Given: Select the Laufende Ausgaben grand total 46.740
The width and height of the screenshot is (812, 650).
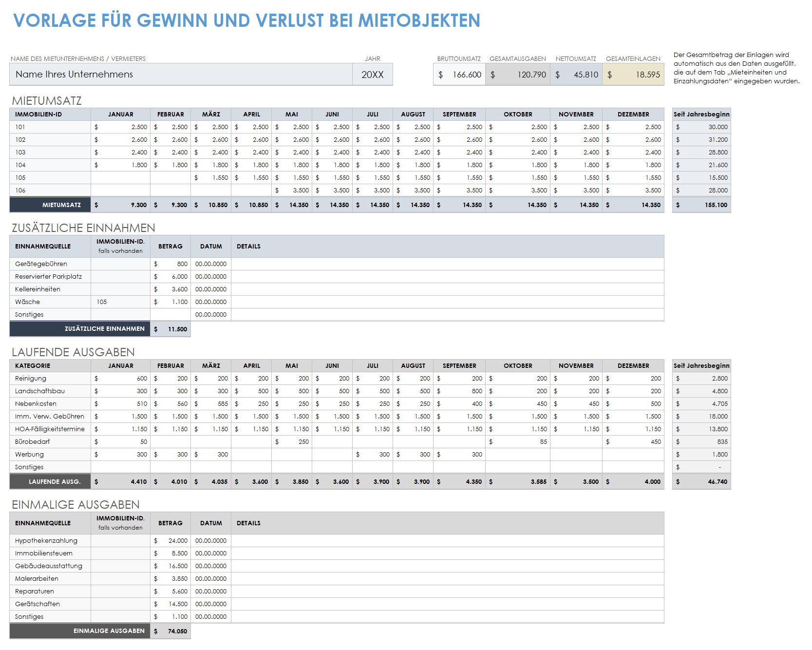Looking at the screenshot, I should click(x=701, y=482).
